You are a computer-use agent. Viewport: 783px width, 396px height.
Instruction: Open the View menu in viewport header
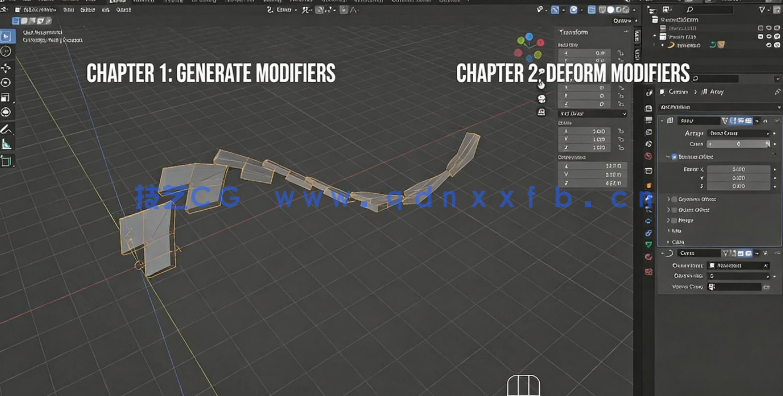pos(68,9)
